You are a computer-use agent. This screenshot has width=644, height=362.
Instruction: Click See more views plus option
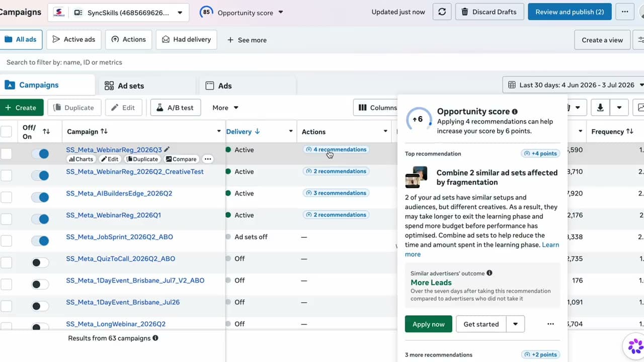click(x=247, y=40)
